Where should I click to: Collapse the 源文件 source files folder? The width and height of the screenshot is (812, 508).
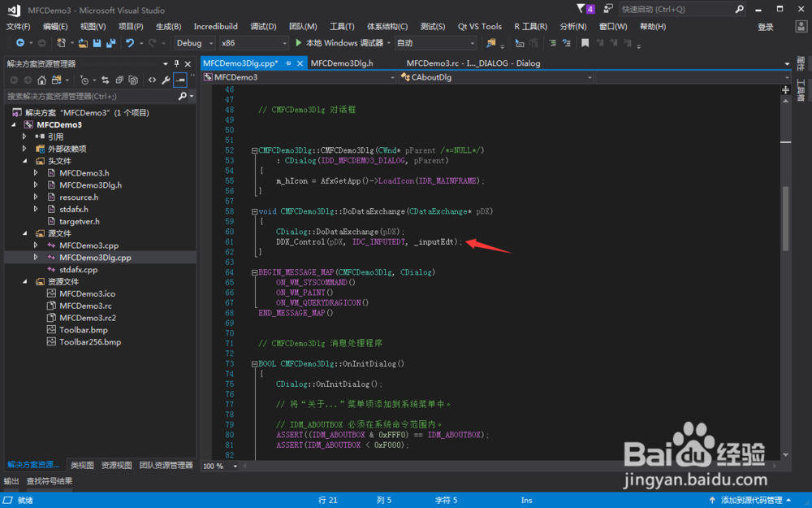pos(24,233)
